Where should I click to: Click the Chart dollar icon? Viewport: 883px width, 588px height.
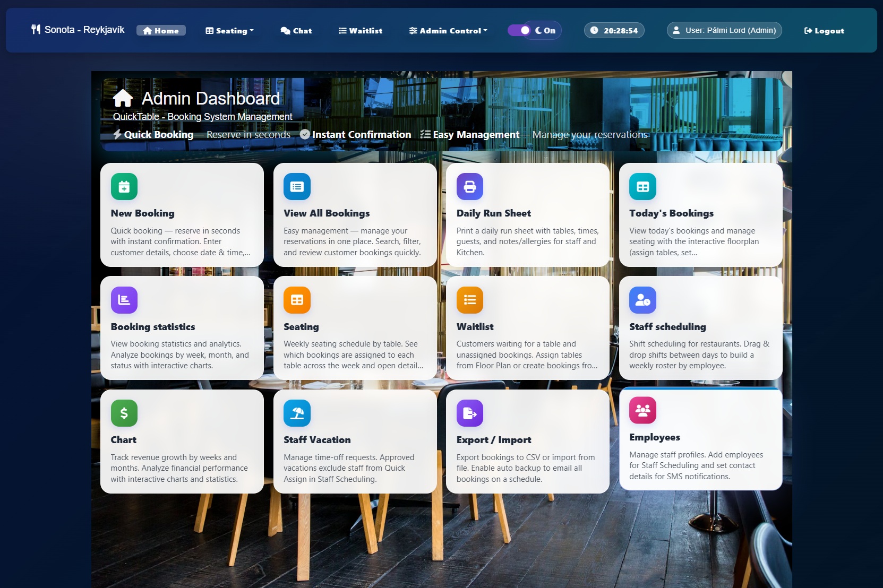[x=124, y=413]
